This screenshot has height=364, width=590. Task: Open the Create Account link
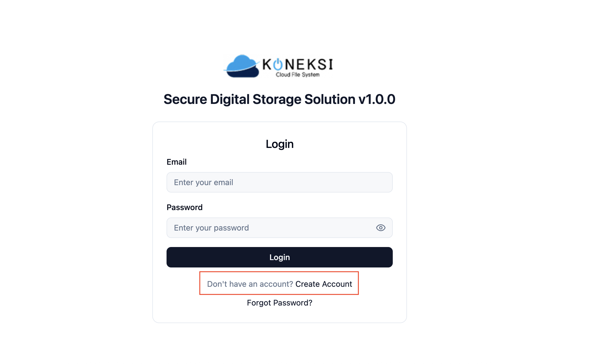[323, 284]
